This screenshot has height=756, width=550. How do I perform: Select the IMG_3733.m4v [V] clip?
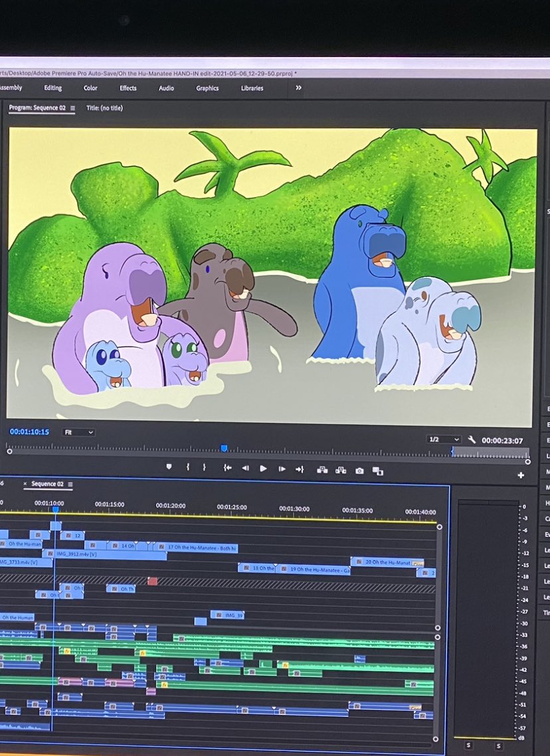(x=25, y=562)
